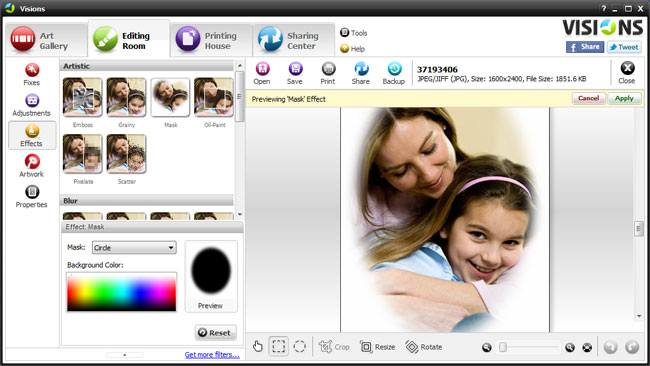Image resolution: width=650 pixels, height=366 pixels.
Task: Choose the Emboss effect thumbnail
Action: (82, 97)
